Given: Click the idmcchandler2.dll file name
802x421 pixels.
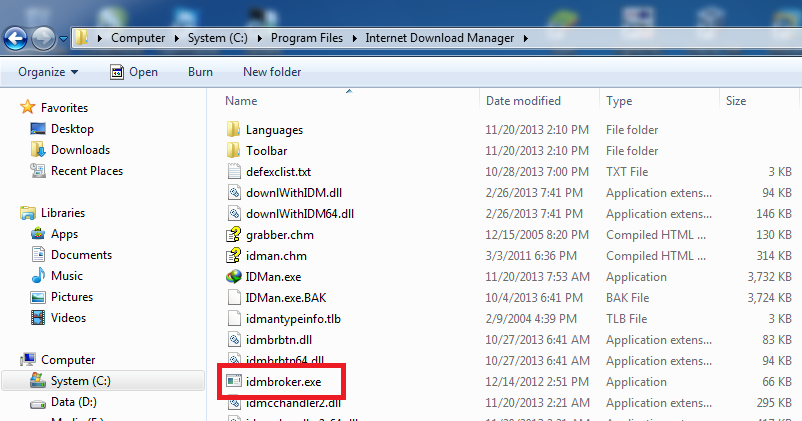Looking at the screenshot, I should coord(293,403).
